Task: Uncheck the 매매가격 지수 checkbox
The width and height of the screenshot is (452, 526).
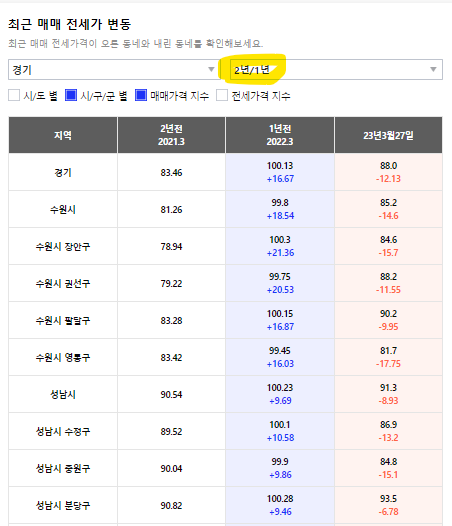Action: click(141, 96)
